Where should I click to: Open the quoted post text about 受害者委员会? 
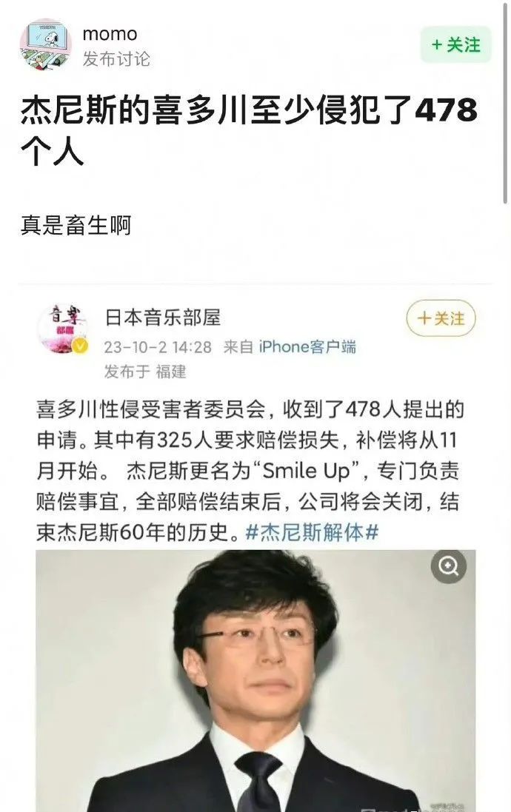point(250,470)
